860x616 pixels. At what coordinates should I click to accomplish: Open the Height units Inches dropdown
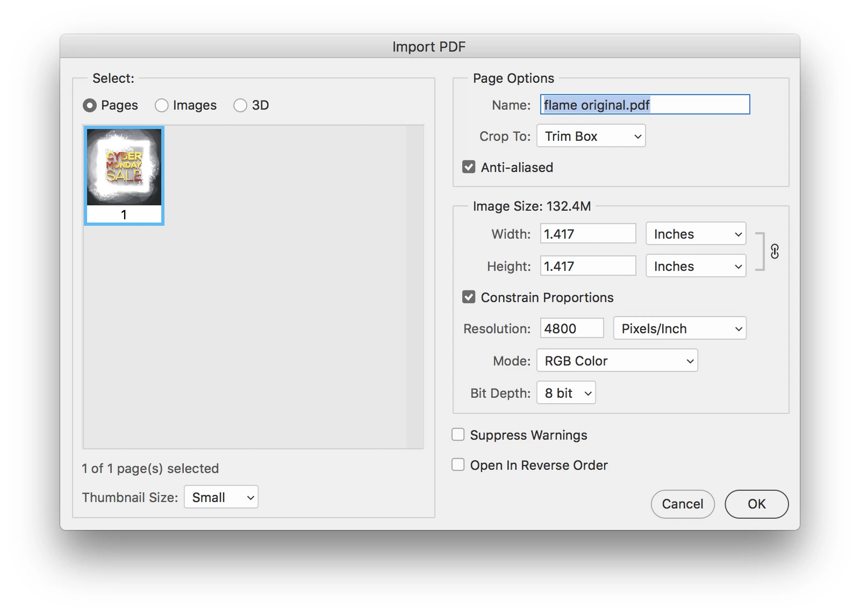(x=696, y=266)
